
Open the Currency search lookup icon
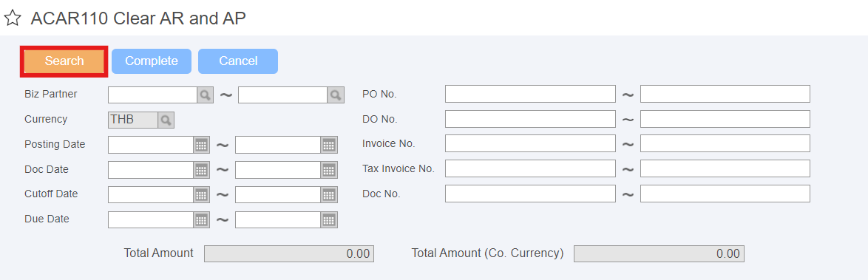click(166, 120)
